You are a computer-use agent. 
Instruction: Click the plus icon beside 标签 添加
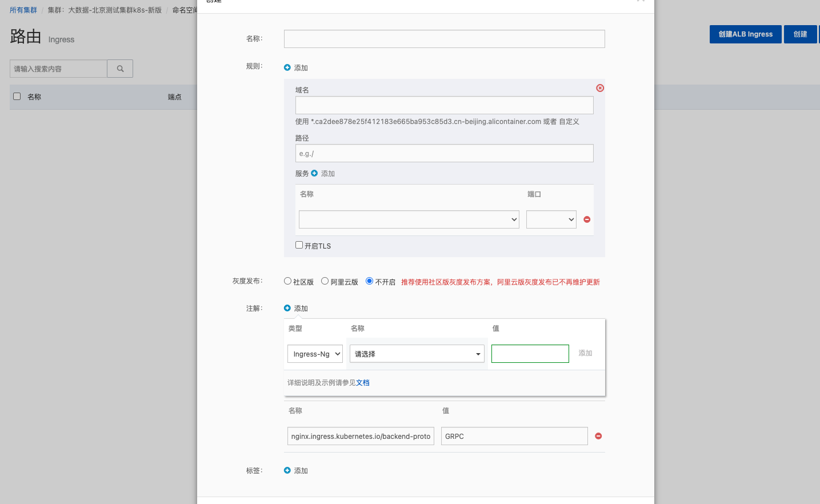[287, 470]
